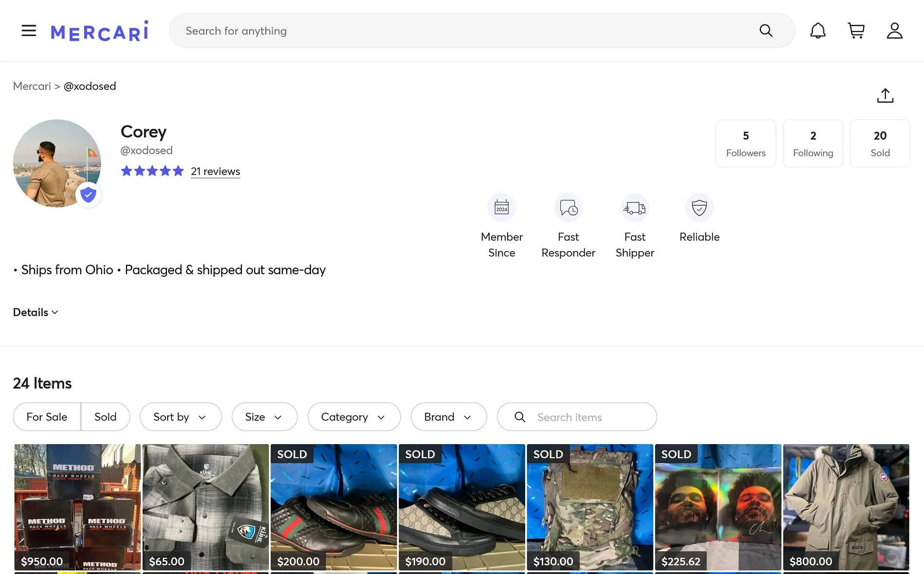This screenshot has height=574, width=924.
Task: Open the shopping cart
Action: 856,31
